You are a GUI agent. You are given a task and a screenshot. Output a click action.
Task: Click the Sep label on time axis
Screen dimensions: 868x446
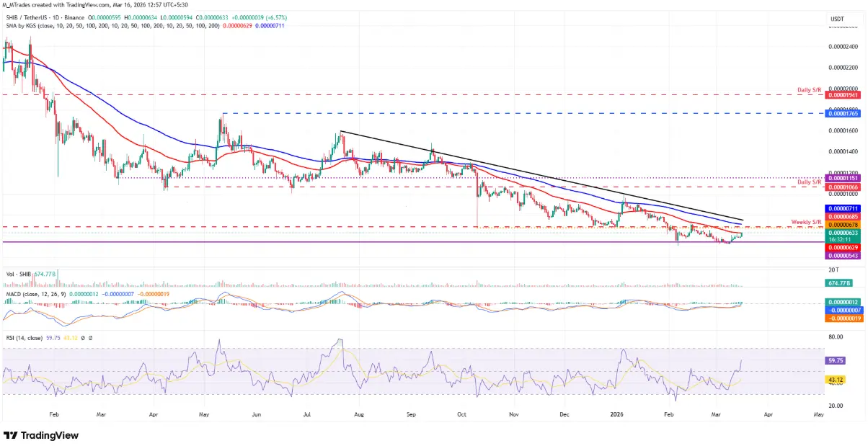click(x=411, y=416)
